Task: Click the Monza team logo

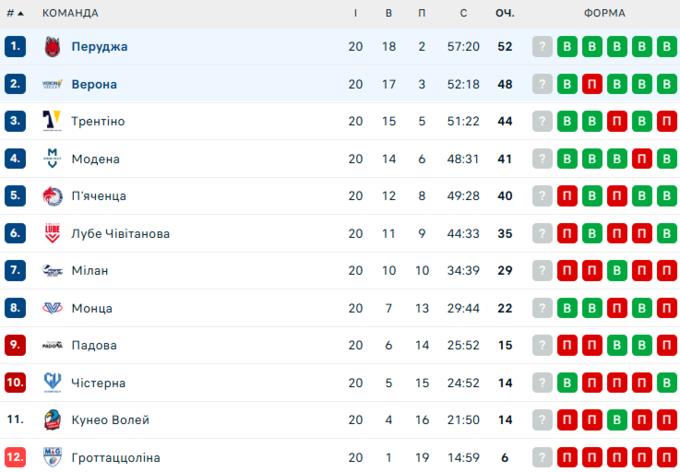Action: click(53, 308)
